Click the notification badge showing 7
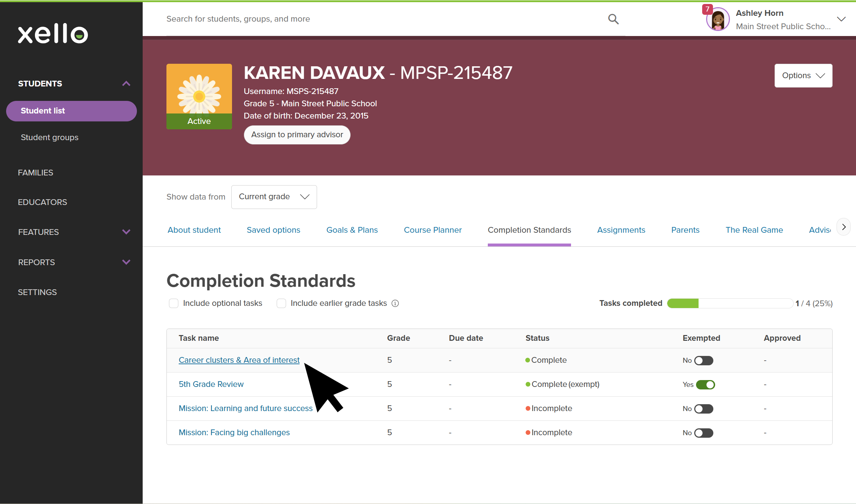 (x=707, y=9)
